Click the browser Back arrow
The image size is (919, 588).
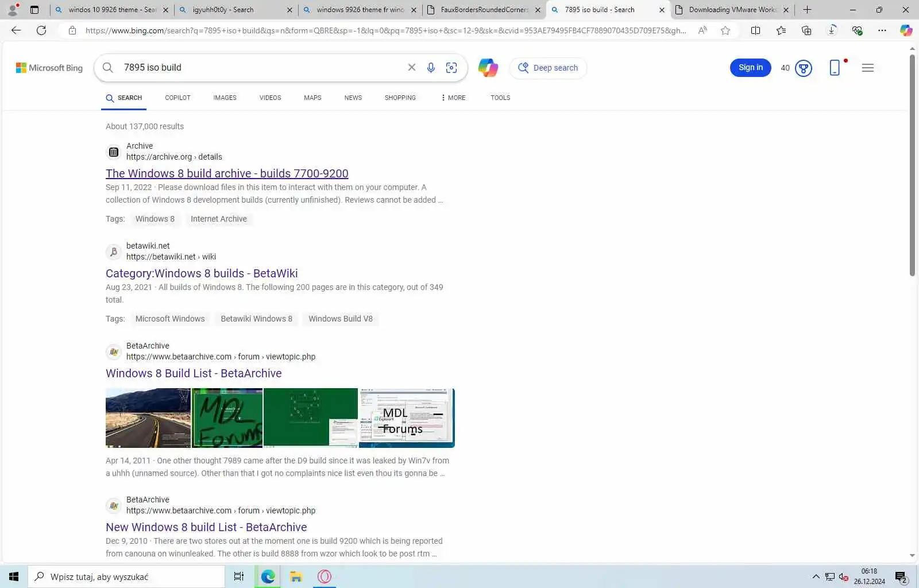[x=16, y=30]
